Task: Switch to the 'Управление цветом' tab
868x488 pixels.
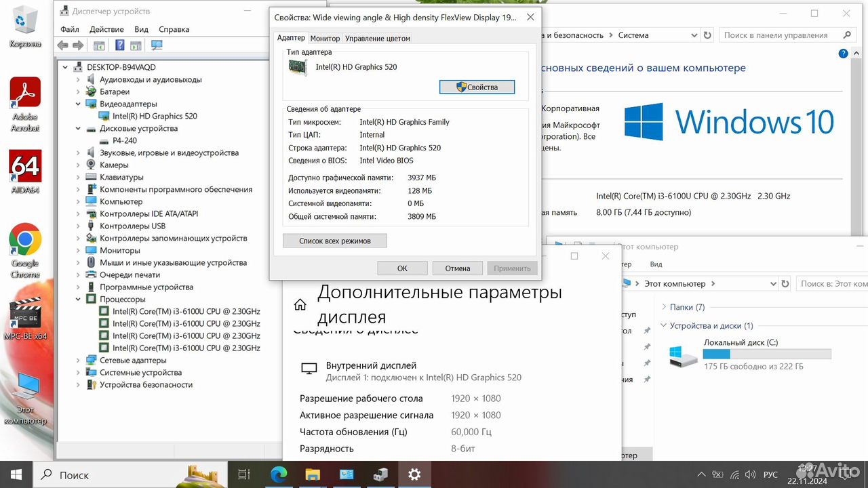Action: 378,39
